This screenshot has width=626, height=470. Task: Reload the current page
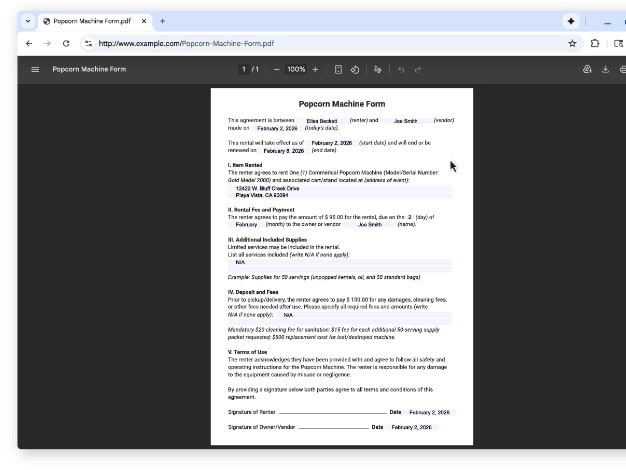pos(66,43)
